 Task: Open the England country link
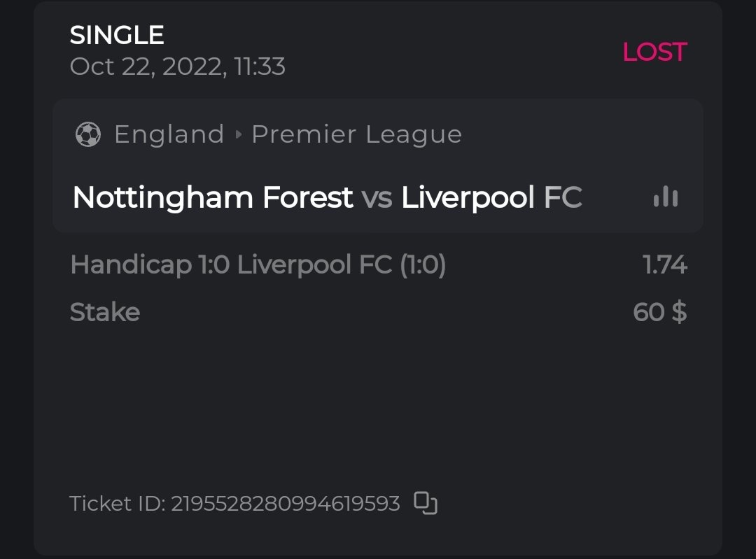click(169, 134)
